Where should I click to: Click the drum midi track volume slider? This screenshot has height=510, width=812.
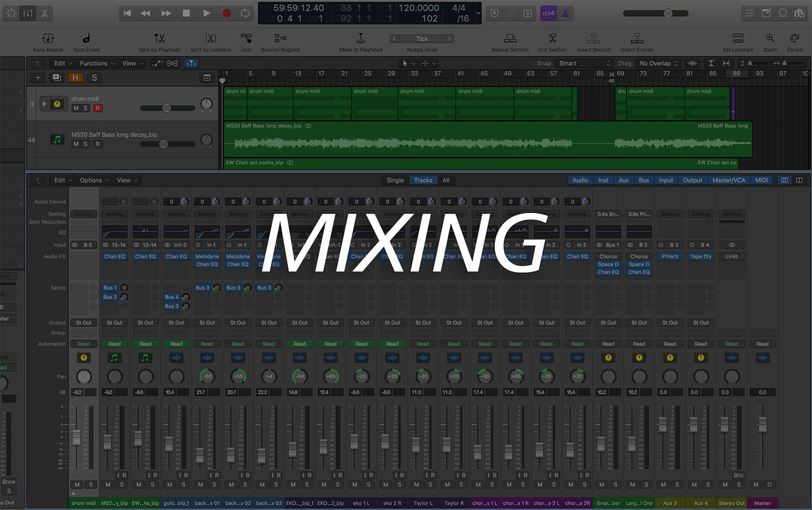point(167,108)
